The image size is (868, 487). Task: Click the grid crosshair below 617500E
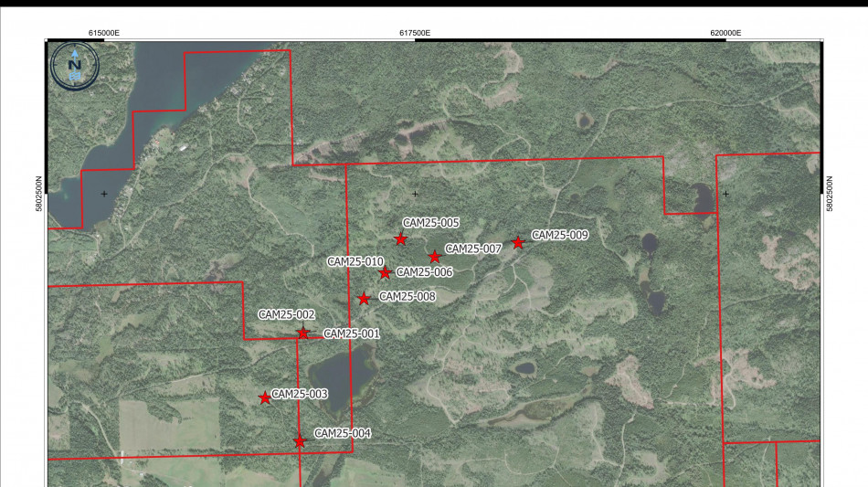point(415,194)
